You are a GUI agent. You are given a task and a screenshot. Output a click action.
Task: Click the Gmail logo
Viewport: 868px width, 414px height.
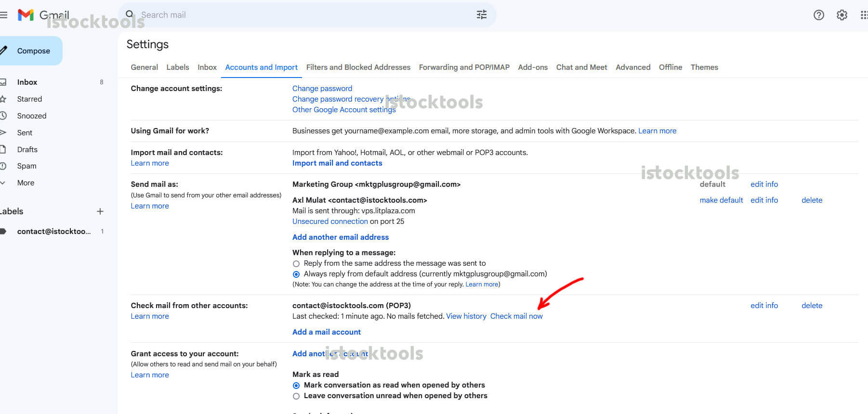click(43, 15)
